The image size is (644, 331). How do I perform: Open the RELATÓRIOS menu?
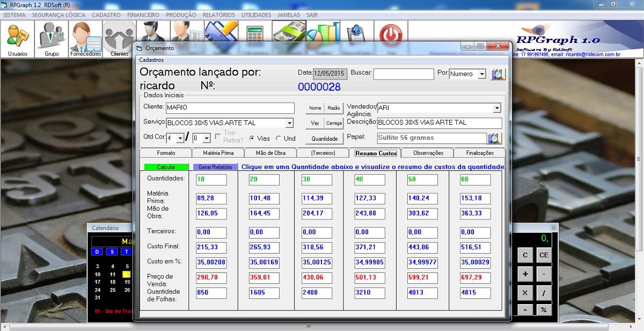(218, 15)
